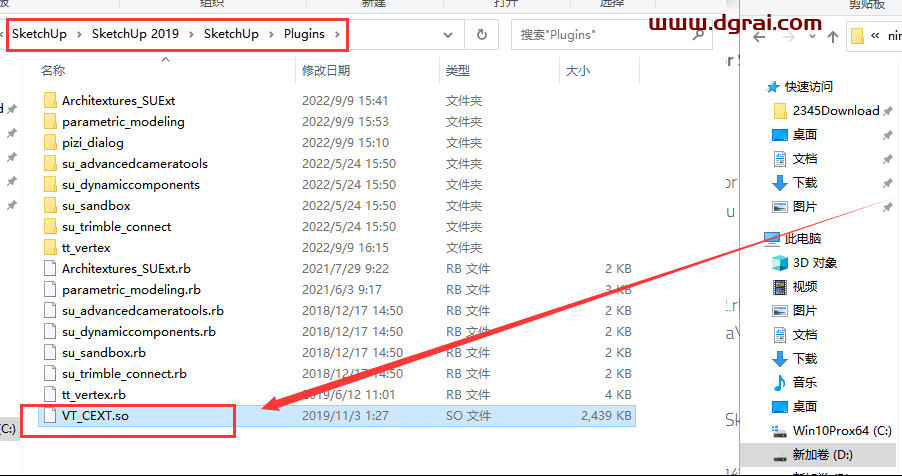902x476 pixels.
Task: Click the SketchUp 2019 breadcrumb
Action: click(135, 34)
